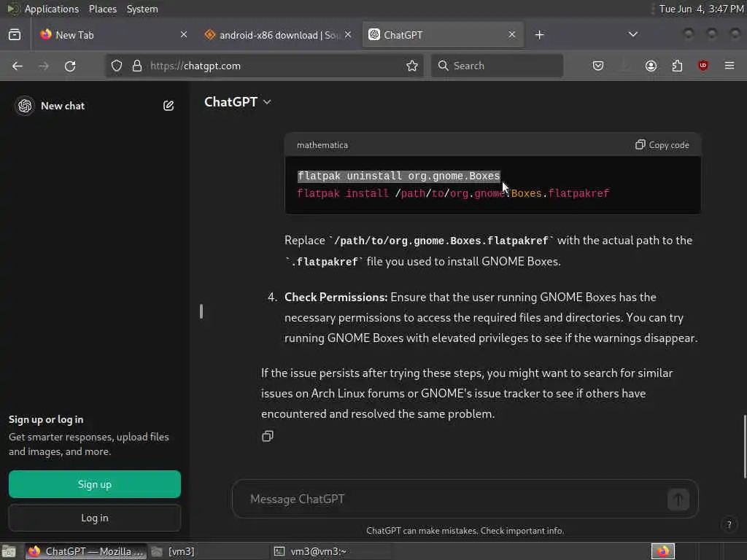Select the ChatGPT browser tab
The width and height of the screenshot is (747, 560).
pyautogui.click(x=443, y=35)
